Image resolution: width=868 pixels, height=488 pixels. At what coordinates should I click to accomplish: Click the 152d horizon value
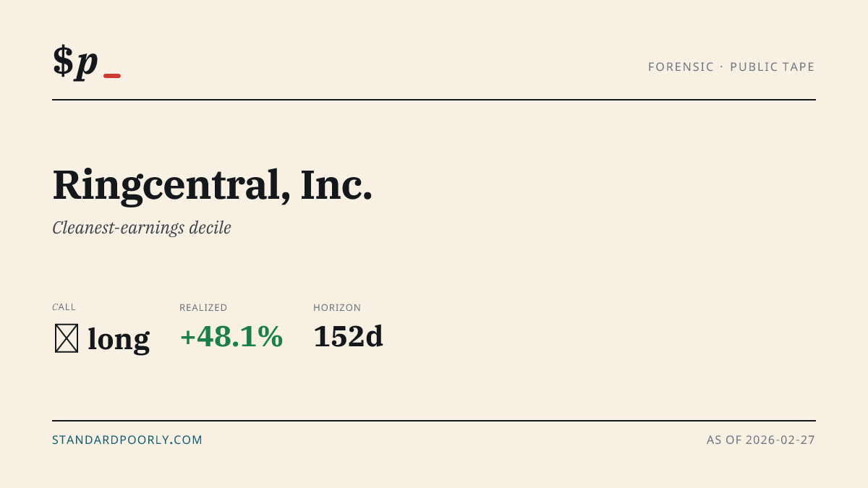point(348,337)
